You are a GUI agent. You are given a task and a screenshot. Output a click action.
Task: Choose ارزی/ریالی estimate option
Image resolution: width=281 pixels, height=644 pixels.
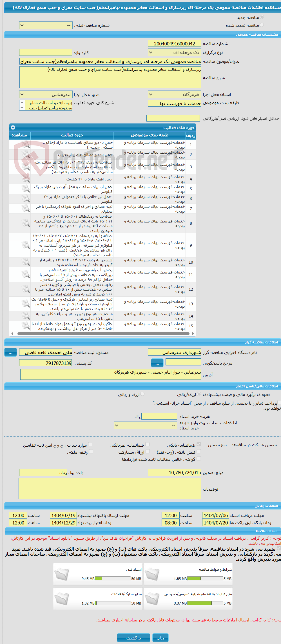pos(199,394)
